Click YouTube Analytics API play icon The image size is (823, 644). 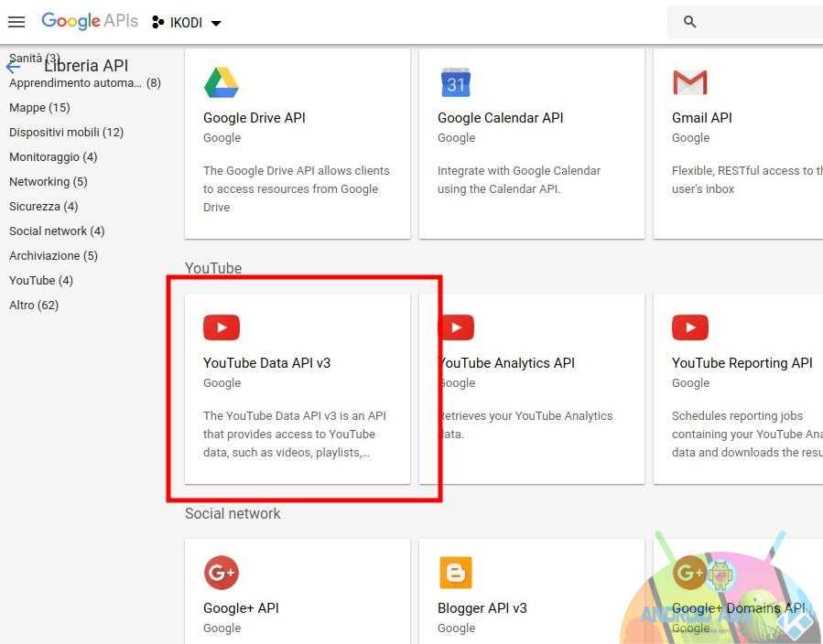457,327
